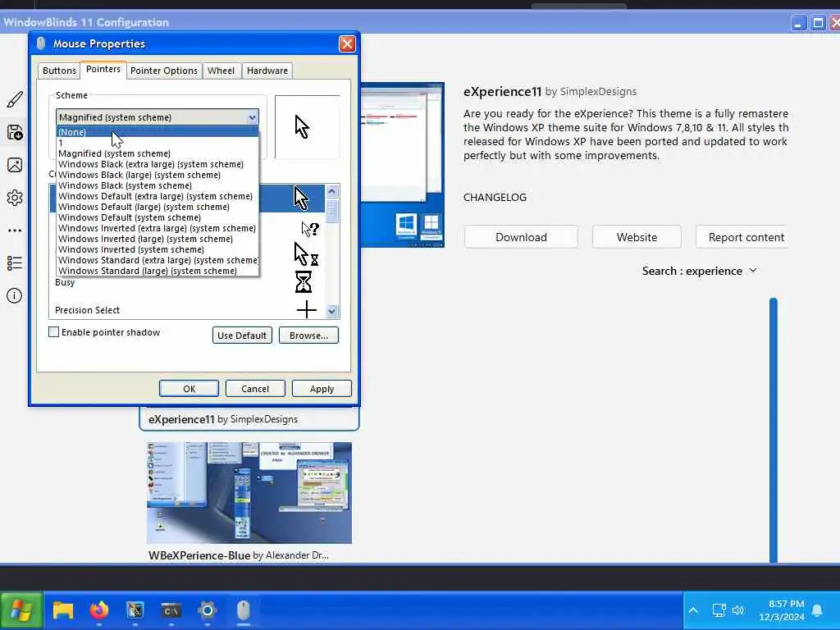Open the notifications bell icon

pos(818,610)
